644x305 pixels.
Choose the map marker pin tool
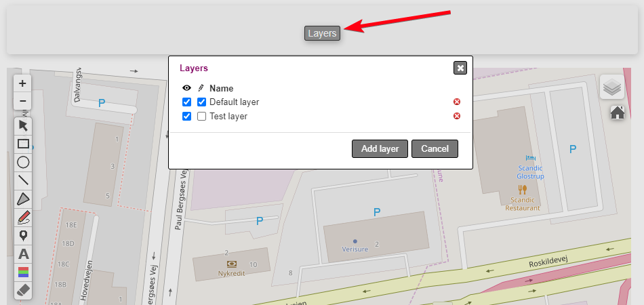[x=23, y=235]
